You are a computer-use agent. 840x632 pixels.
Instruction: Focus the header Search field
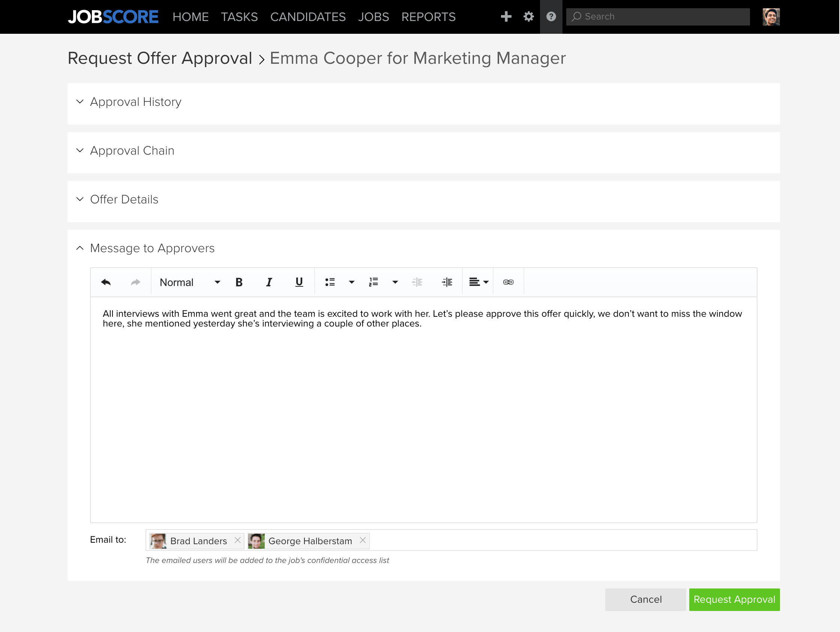click(x=658, y=17)
